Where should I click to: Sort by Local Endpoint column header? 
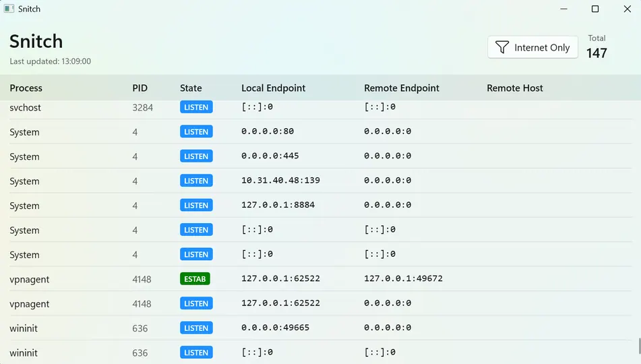273,88
